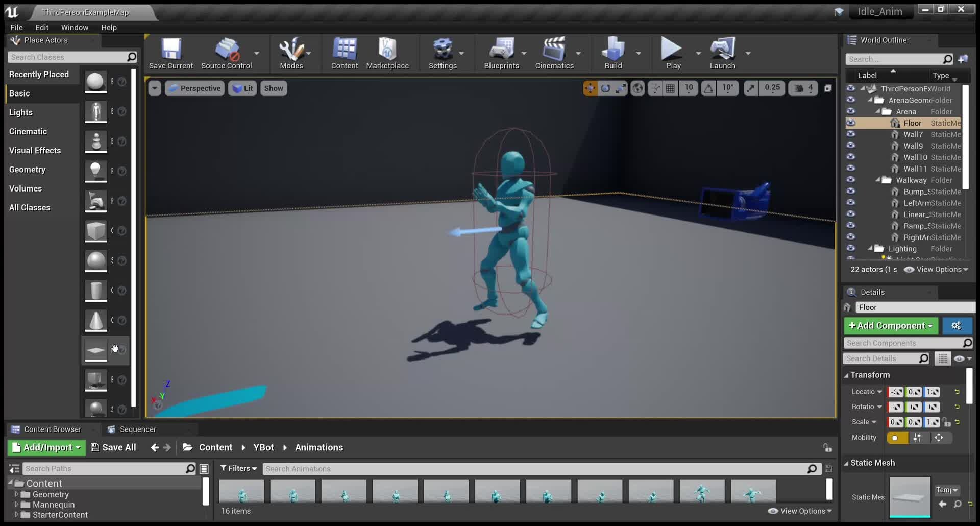The image size is (980, 526).
Task: Hide the Floor actor in World Outliner
Action: click(x=851, y=123)
